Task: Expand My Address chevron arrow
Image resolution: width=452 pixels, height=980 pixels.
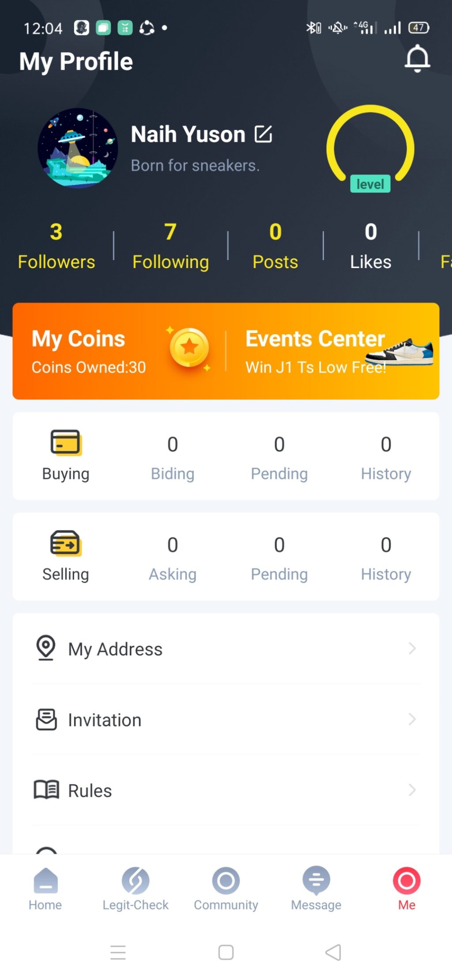Action: (412, 648)
